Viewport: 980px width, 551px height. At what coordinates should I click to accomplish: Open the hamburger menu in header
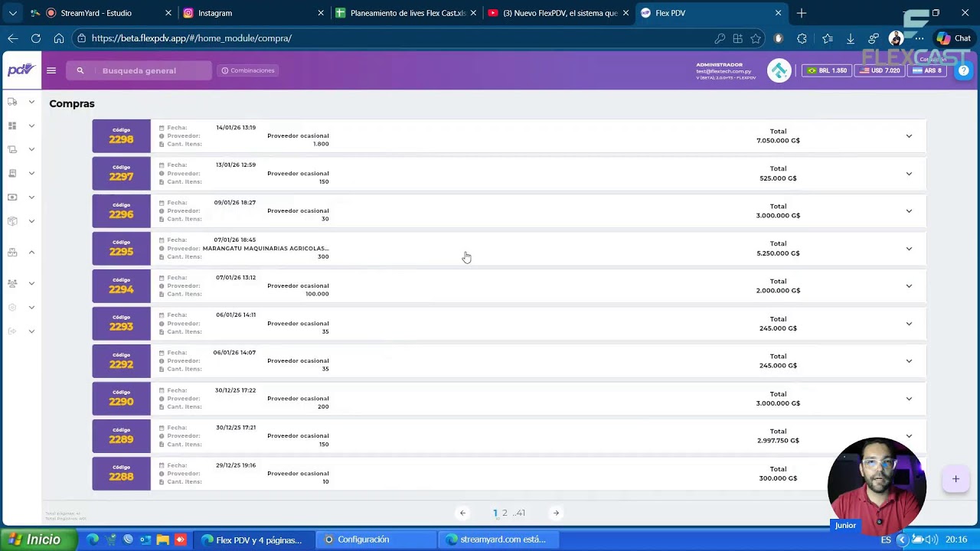(x=51, y=70)
